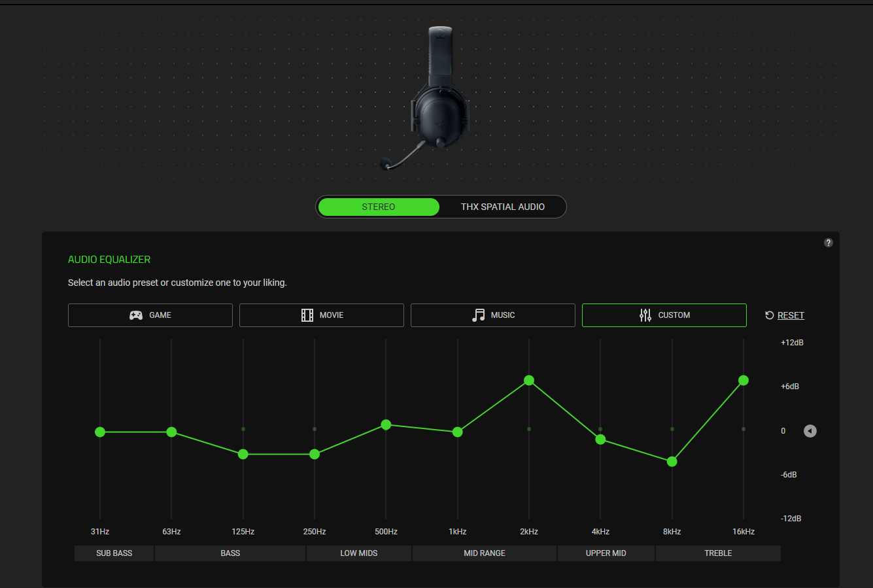Enable THX SPATIAL AUDIO mode
The image size is (873, 588).
pos(503,207)
